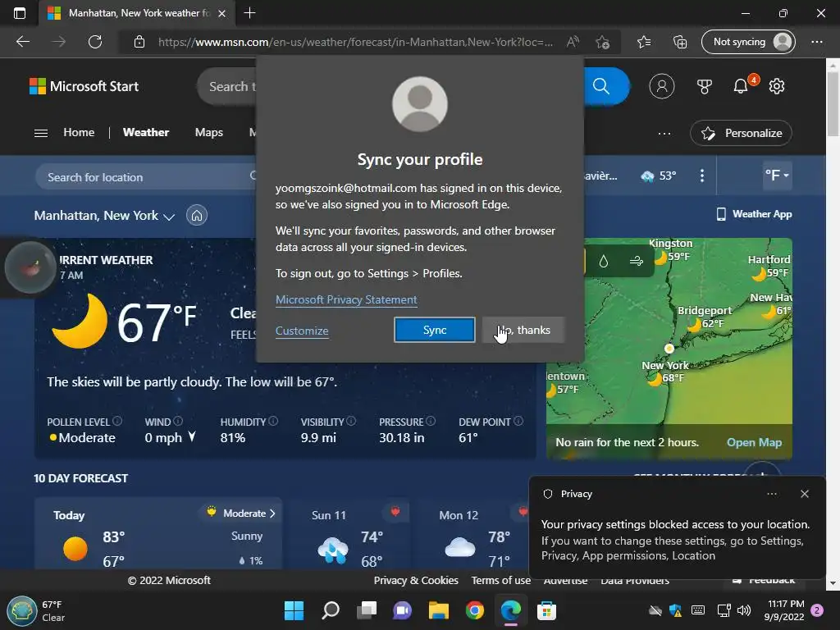This screenshot has height=630, width=840.
Task: Open Terms of use footer link
Action: (x=501, y=580)
